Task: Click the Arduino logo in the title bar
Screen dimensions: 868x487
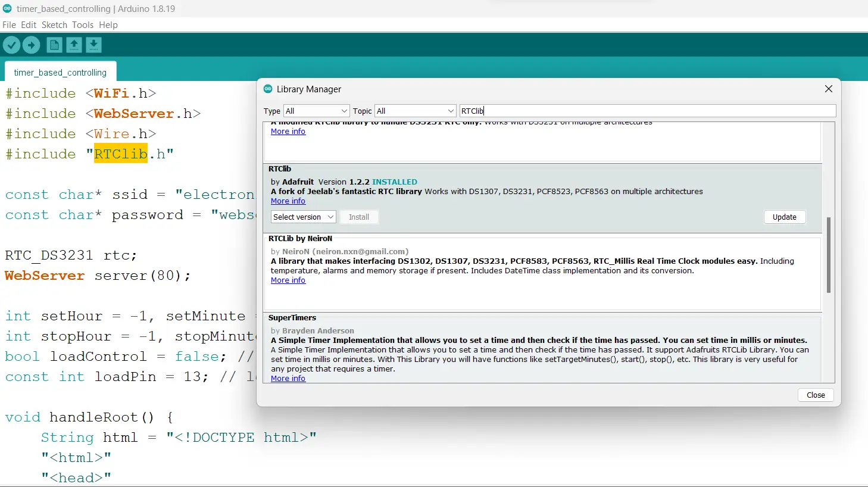Action: click(7, 8)
